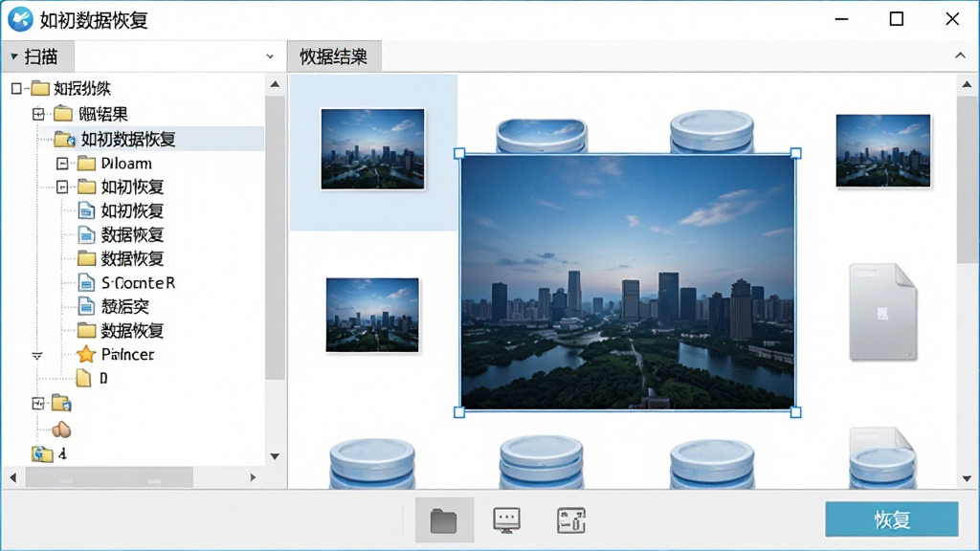This screenshot has height=551, width=980.
Task: Select the gray blank document icon in results
Action: pos(882,312)
